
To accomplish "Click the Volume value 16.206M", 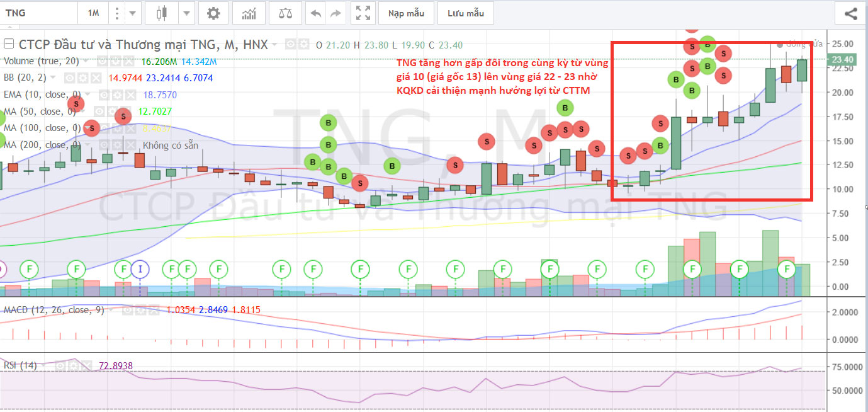I will [159, 62].
